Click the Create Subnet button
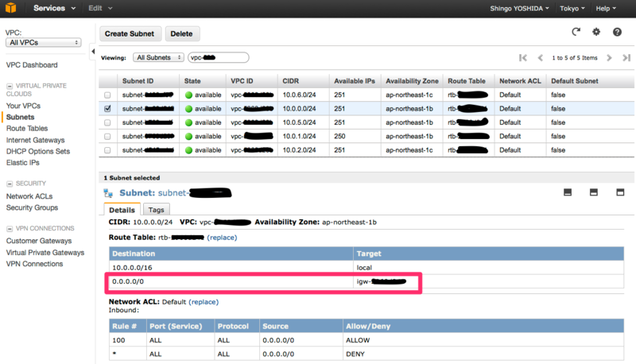636x364 pixels. (x=130, y=33)
